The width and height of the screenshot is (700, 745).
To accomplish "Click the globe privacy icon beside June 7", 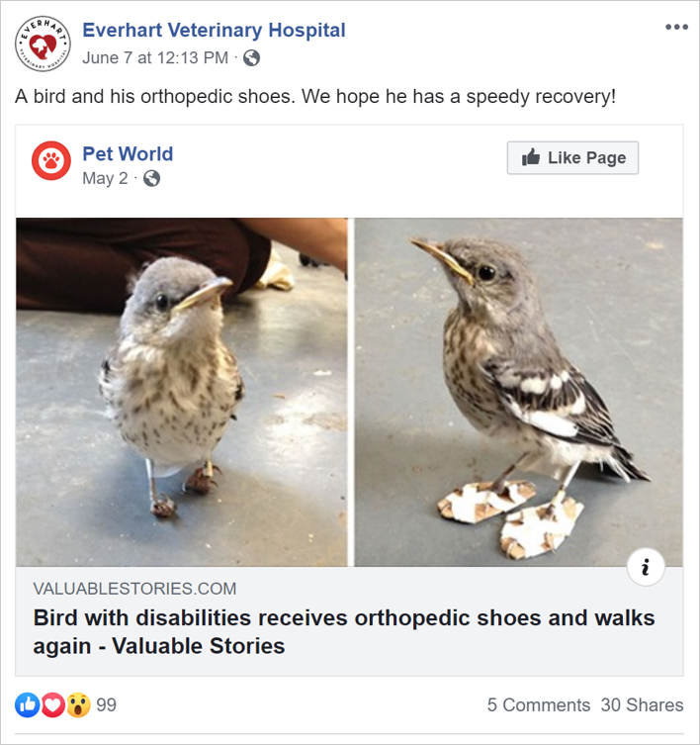I will 252,57.
